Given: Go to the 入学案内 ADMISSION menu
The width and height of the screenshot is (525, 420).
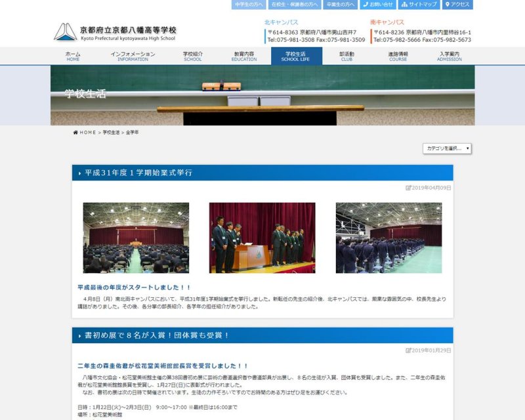Looking at the screenshot, I should 450,56.
